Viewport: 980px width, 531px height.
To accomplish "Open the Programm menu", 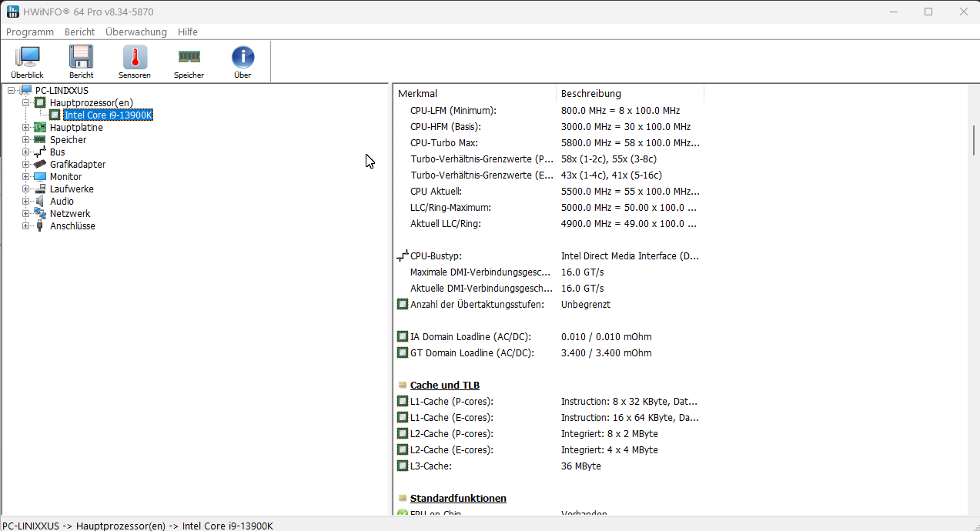I will (x=30, y=32).
